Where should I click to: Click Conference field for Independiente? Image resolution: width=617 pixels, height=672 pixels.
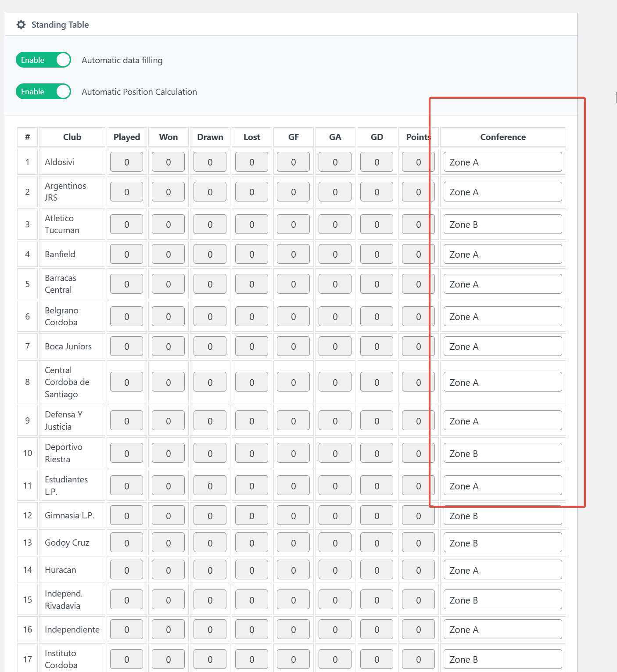[x=503, y=629]
